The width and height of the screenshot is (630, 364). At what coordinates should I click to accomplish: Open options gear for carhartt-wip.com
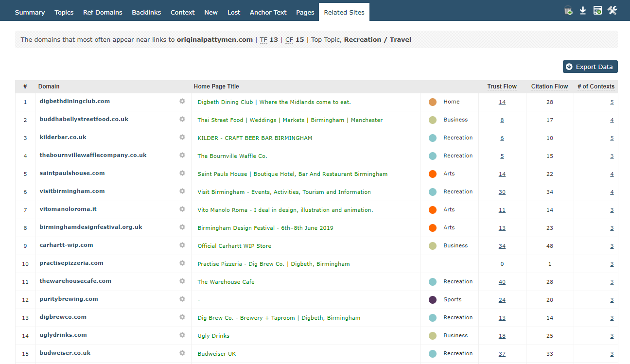[x=182, y=245]
